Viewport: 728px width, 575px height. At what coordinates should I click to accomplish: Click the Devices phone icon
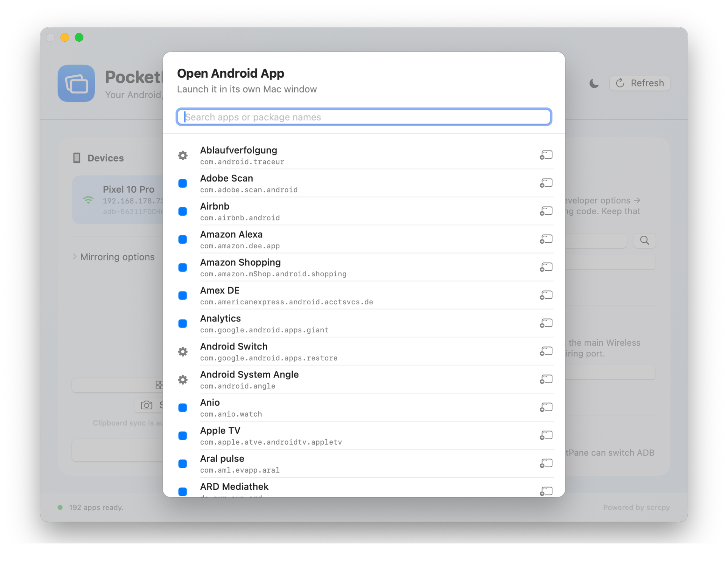pos(77,158)
